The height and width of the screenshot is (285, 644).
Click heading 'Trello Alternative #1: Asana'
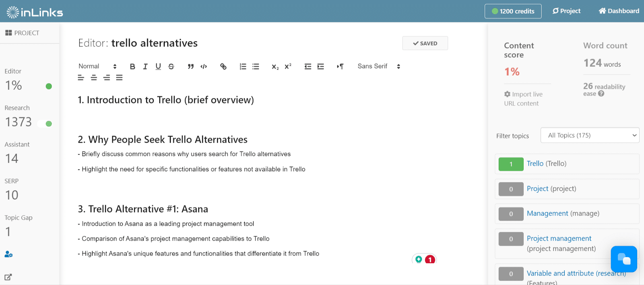tap(143, 209)
